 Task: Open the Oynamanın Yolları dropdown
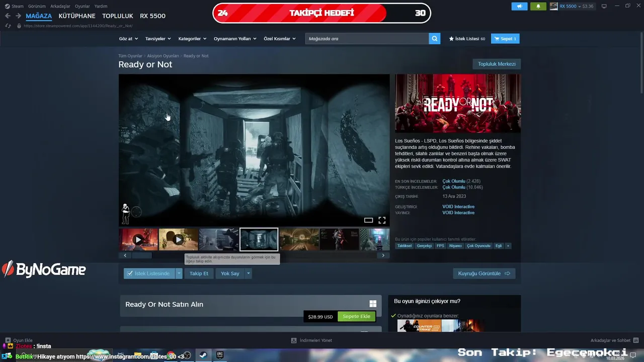(235, 39)
